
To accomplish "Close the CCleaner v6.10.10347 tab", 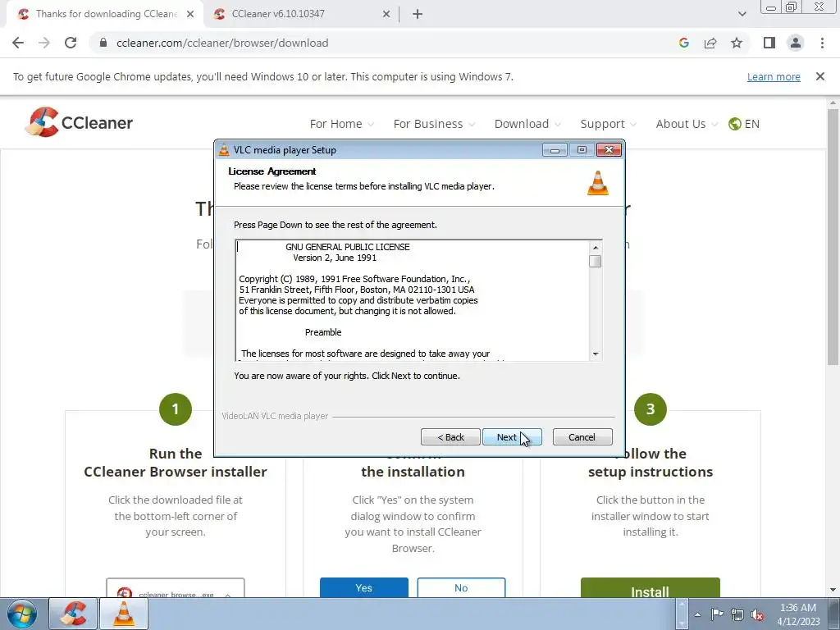I will (386, 15).
